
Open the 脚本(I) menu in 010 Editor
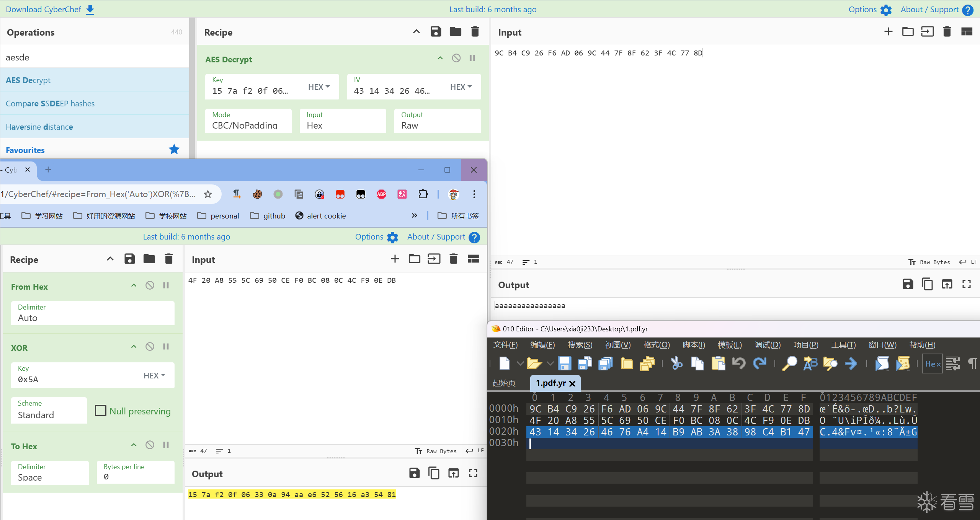[x=693, y=345]
